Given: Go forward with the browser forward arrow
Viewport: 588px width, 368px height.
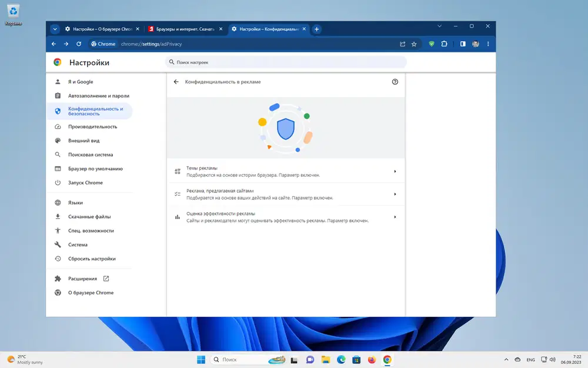Looking at the screenshot, I should click(66, 44).
